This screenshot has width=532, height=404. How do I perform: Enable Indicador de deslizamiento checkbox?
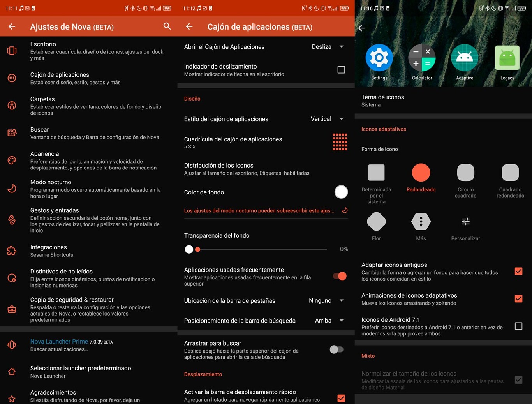[x=341, y=69]
